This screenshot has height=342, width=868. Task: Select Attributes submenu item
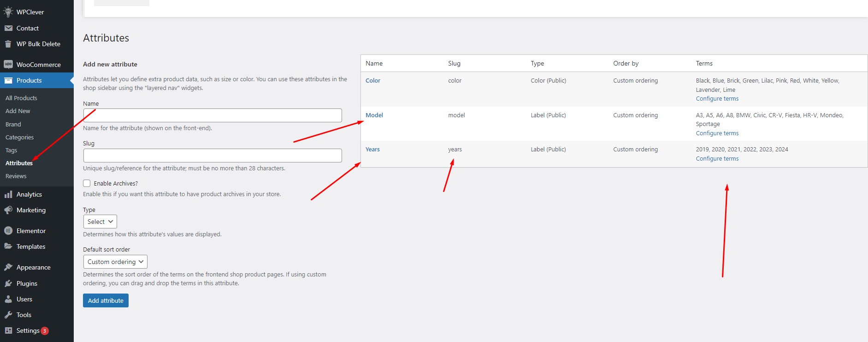coord(19,163)
